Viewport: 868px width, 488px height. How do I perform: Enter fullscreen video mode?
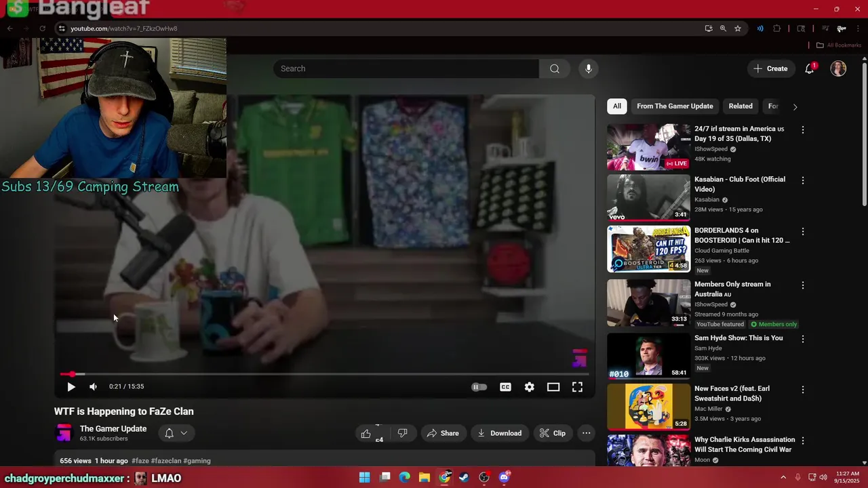pos(577,387)
